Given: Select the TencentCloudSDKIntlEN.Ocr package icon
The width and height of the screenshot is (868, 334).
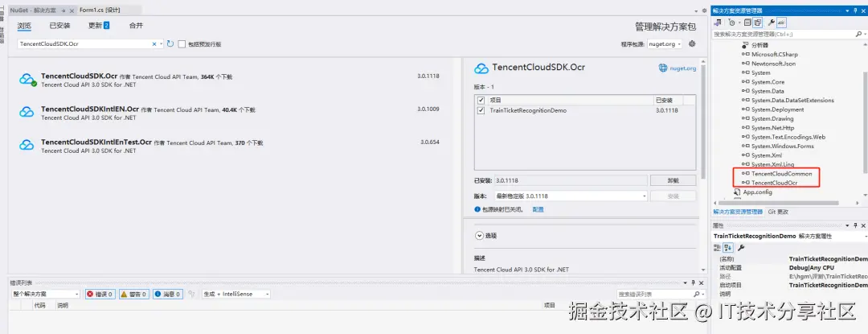Looking at the screenshot, I should pyautogui.click(x=27, y=113).
